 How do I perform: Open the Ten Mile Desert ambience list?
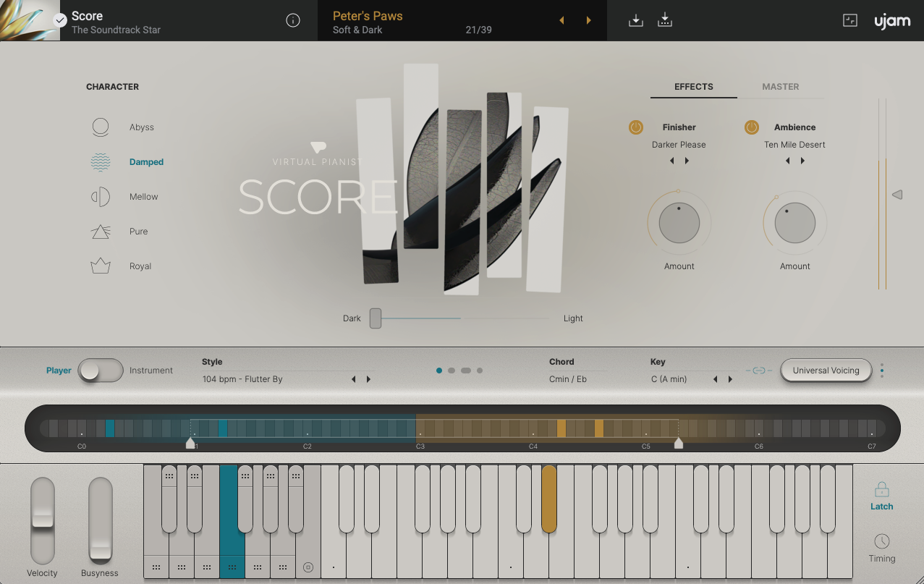(x=794, y=145)
